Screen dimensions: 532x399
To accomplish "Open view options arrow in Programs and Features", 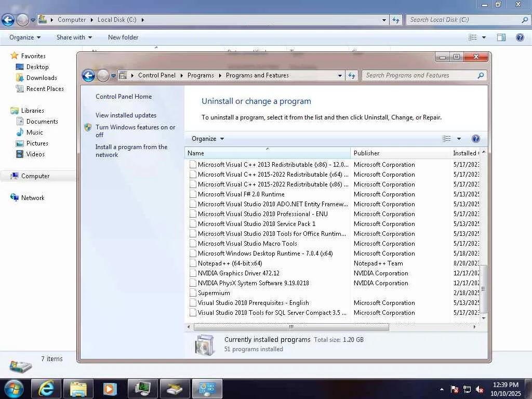I will (x=459, y=138).
